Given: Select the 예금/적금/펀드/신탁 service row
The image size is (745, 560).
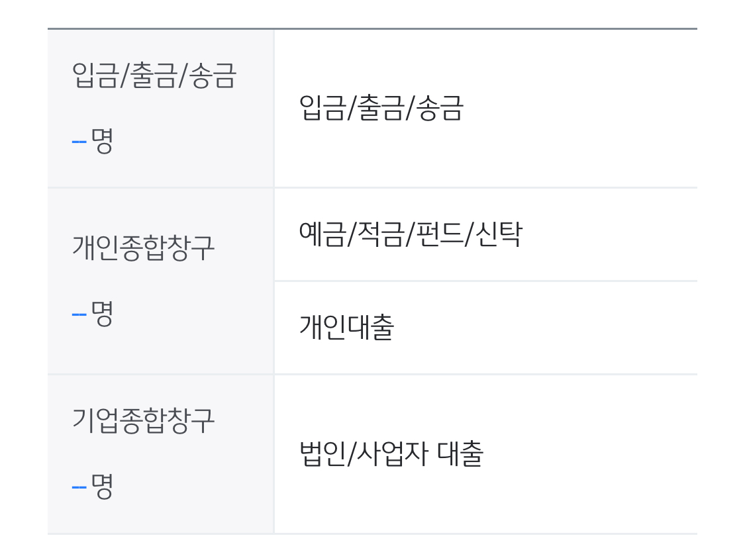Looking at the screenshot, I should tap(411, 234).
